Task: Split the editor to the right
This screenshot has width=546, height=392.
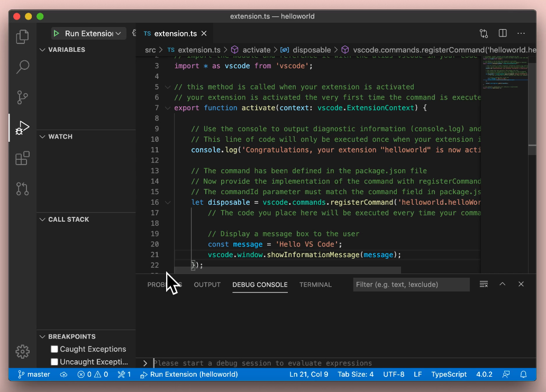Action: coord(503,33)
